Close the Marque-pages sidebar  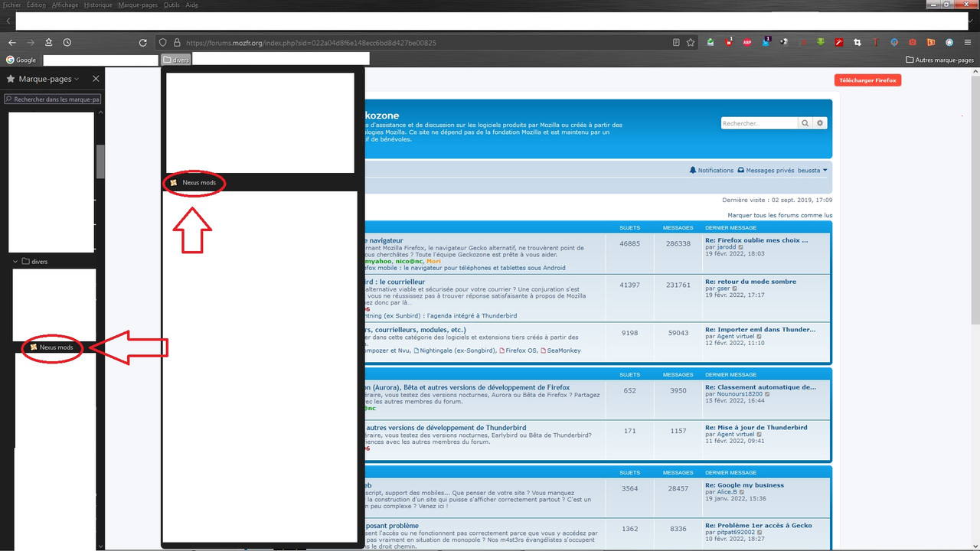click(x=96, y=79)
